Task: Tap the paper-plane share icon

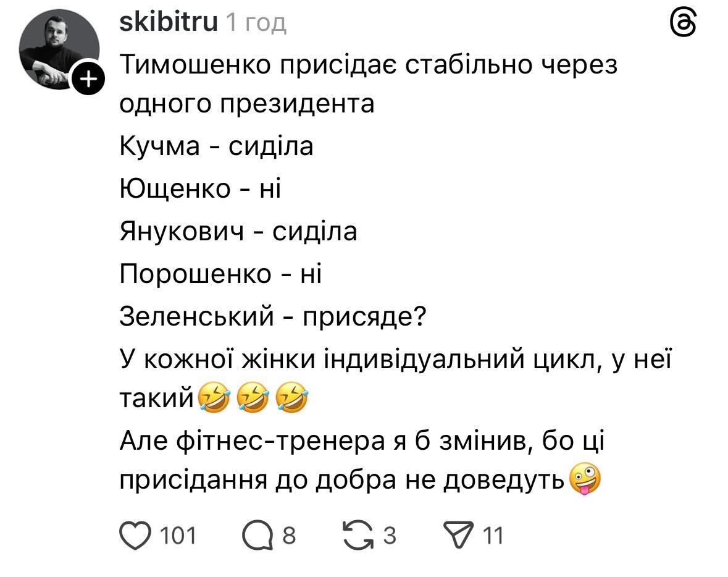Action: coord(459,536)
